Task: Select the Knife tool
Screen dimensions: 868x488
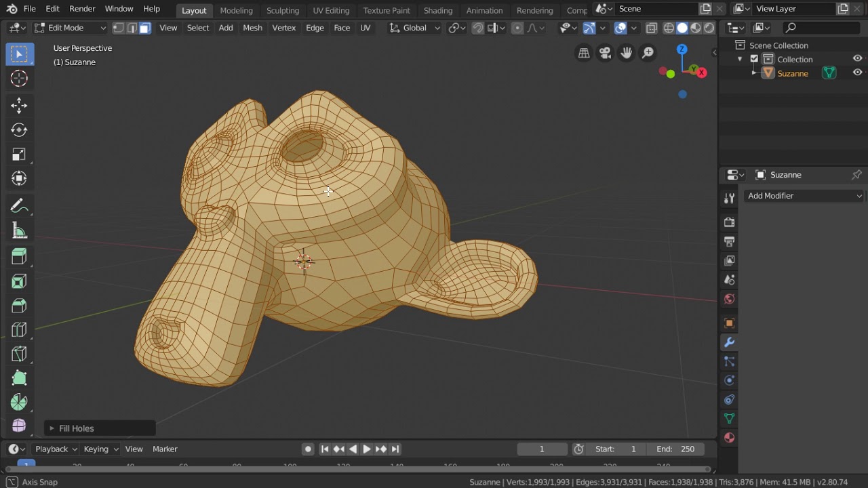Action: click(19, 354)
